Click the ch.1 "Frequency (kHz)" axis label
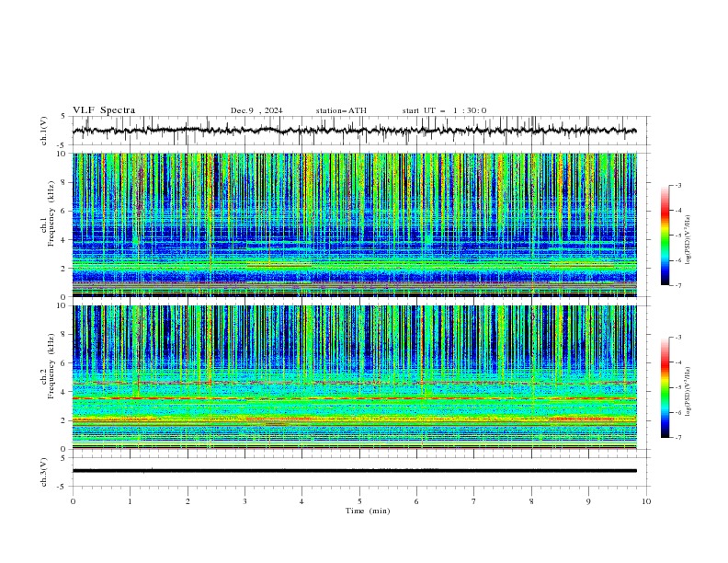The image size is (728, 563). point(51,213)
